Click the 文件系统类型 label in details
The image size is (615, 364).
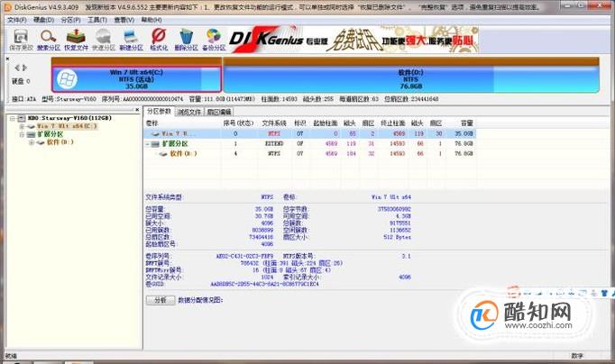tap(163, 197)
